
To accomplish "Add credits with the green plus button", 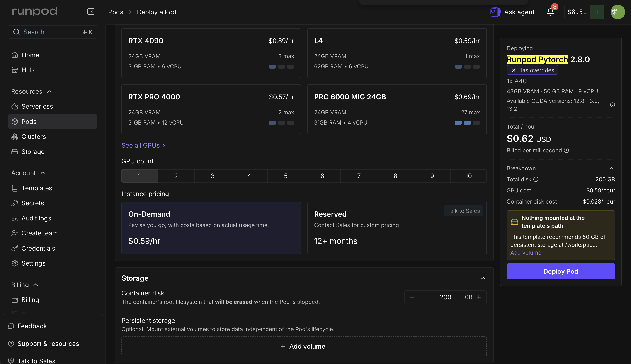I will (597, 12).
